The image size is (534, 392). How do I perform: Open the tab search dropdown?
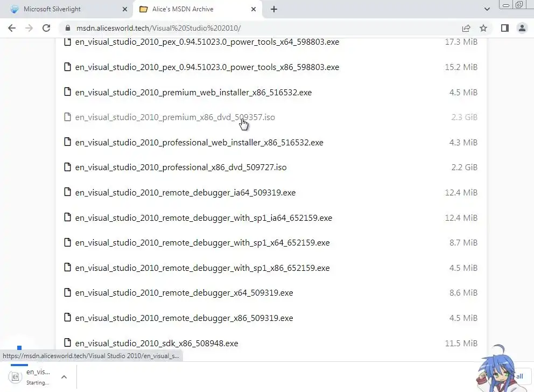[487, 9]
